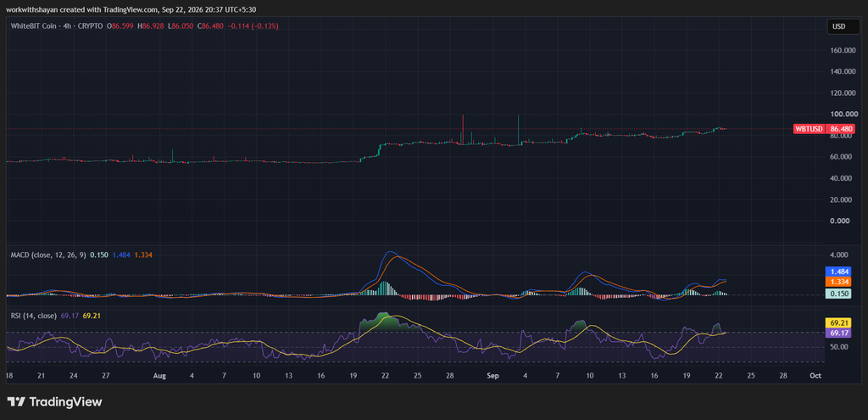868x420 pixels.
Task: Click the low value L86.050
Action: coord(181,26)
